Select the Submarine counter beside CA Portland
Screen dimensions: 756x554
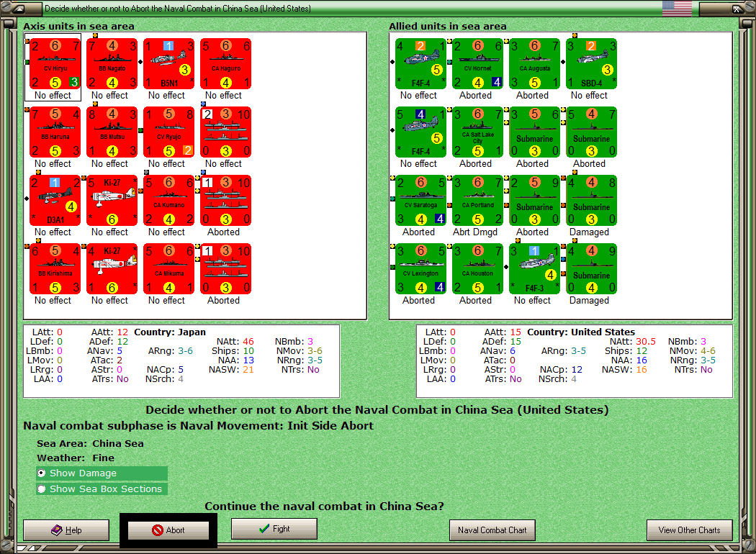pyautogui.click(x=535, y=201)
